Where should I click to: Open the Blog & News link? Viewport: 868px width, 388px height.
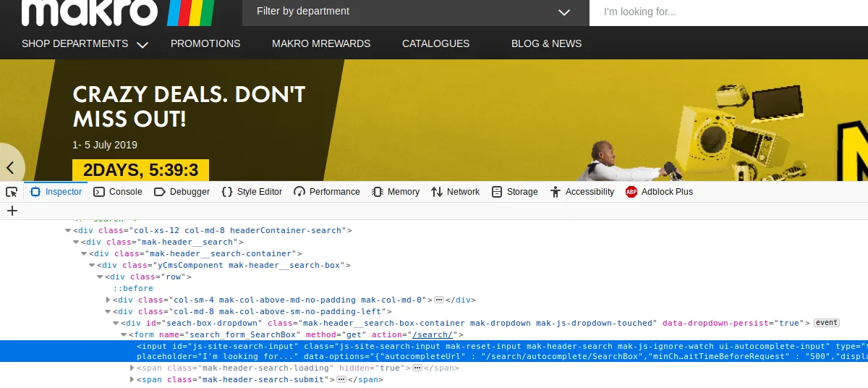point(546,43)
